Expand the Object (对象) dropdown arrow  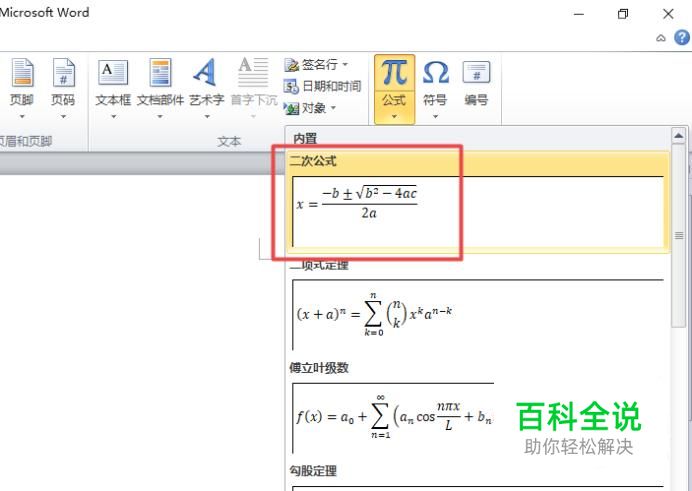tap(333, 108)
